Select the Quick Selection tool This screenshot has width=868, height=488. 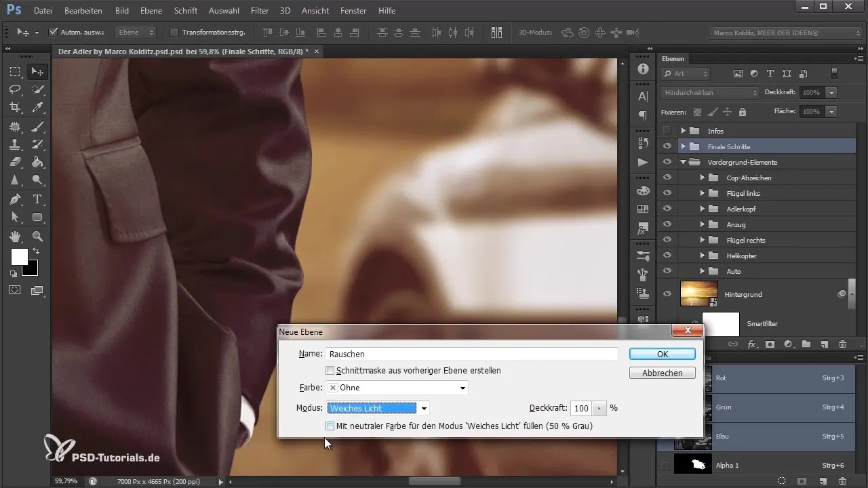tap(38, 89)
